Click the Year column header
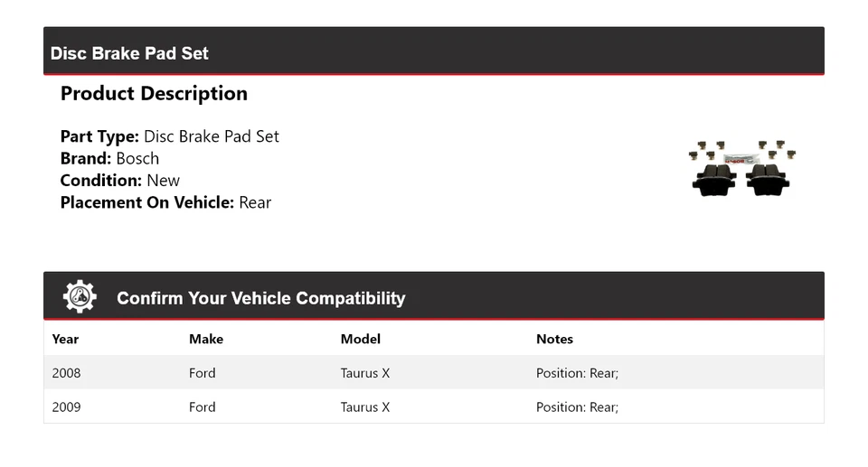868x467 pixels. [x=65, y=340]
